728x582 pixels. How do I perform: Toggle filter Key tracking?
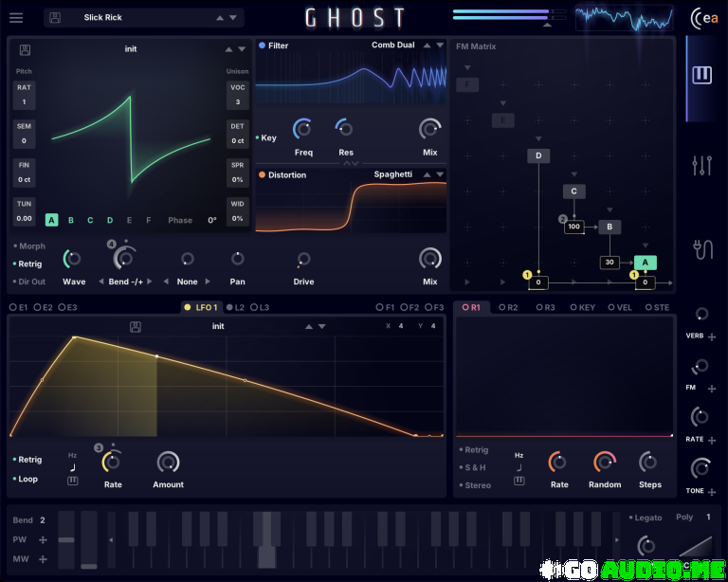click(x=266, y=137)
